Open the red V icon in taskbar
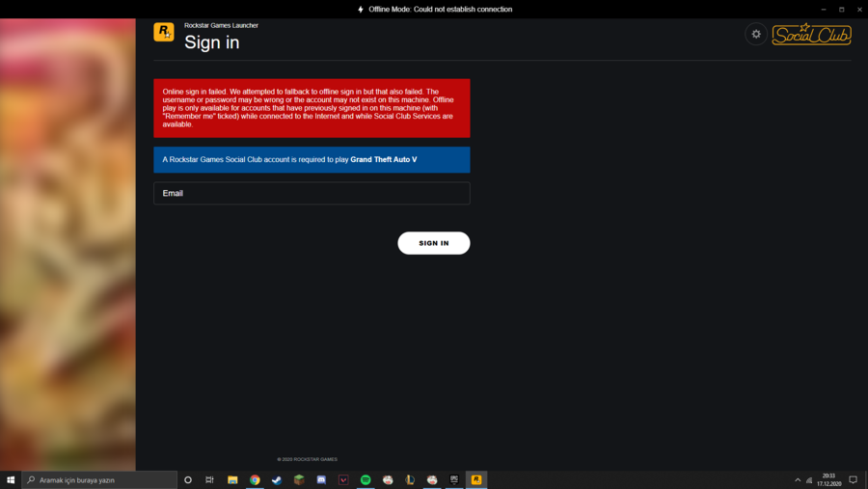 click(343, 479)
